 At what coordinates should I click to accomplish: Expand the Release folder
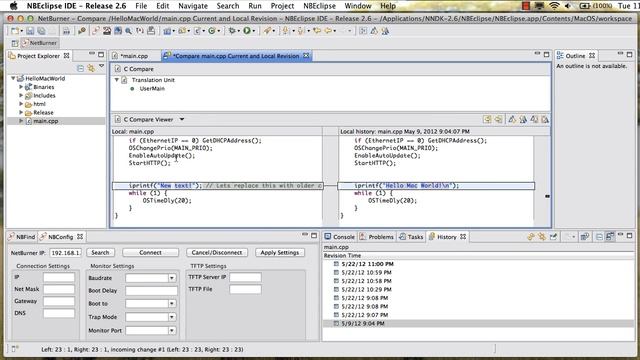click(x=21, y=112)
